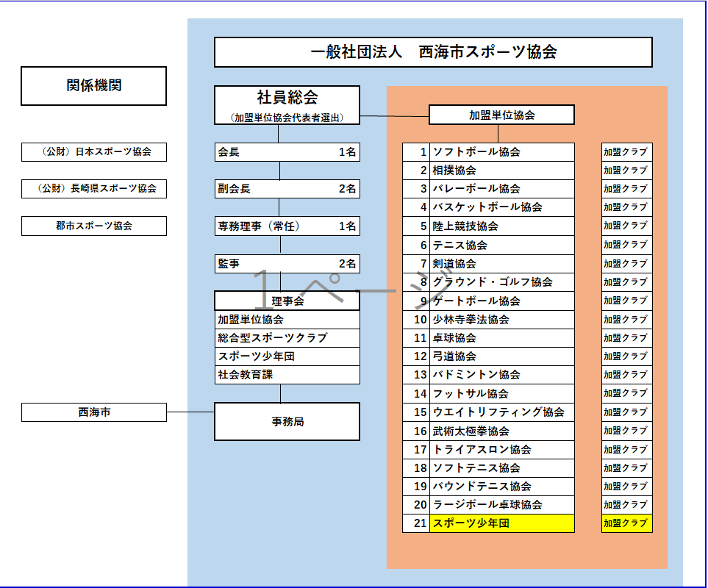This screenshot has width=708, height=588.
Task: Select row 10 少林寺拳法協会
Action: [489, 320]
